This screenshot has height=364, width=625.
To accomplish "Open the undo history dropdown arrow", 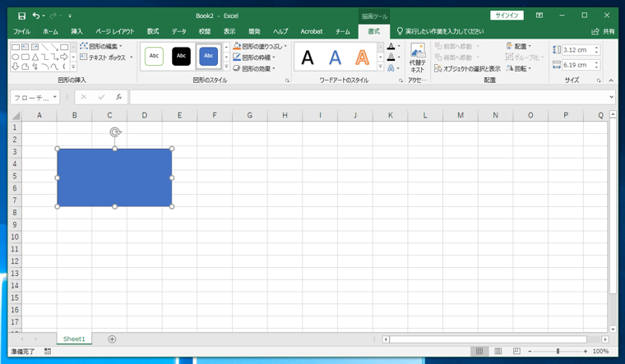I will [44, 16].
